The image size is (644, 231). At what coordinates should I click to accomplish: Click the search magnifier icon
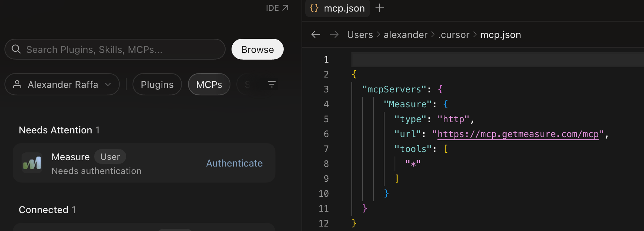16,49
